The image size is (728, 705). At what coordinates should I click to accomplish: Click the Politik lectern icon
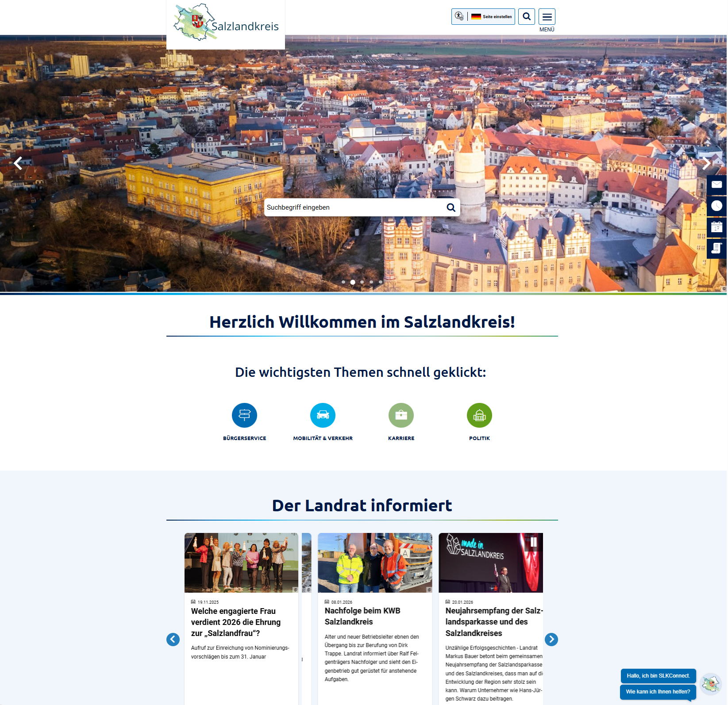pos(479,415)
